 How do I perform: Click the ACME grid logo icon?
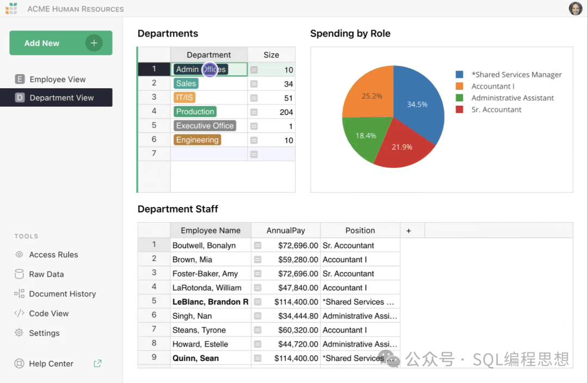[x=11, y=8]
